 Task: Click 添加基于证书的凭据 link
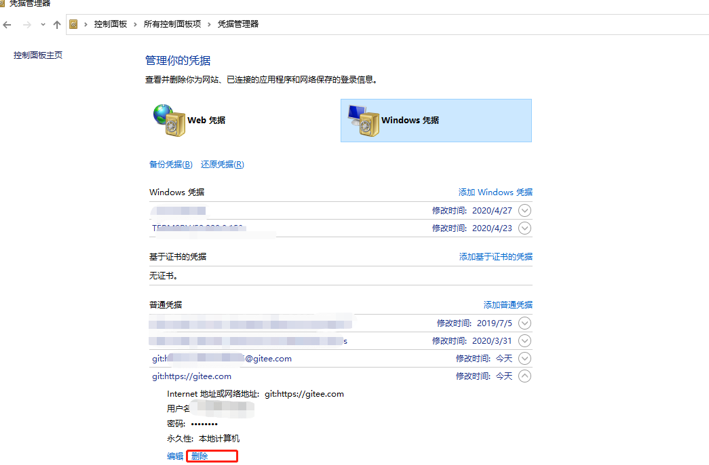click(x=496, y=257)
